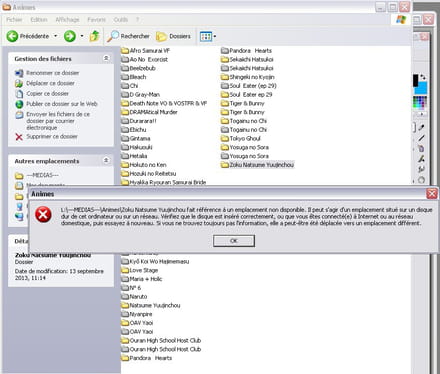
Task: Go up one level with folder-up icon
Action: click(95, 36)
